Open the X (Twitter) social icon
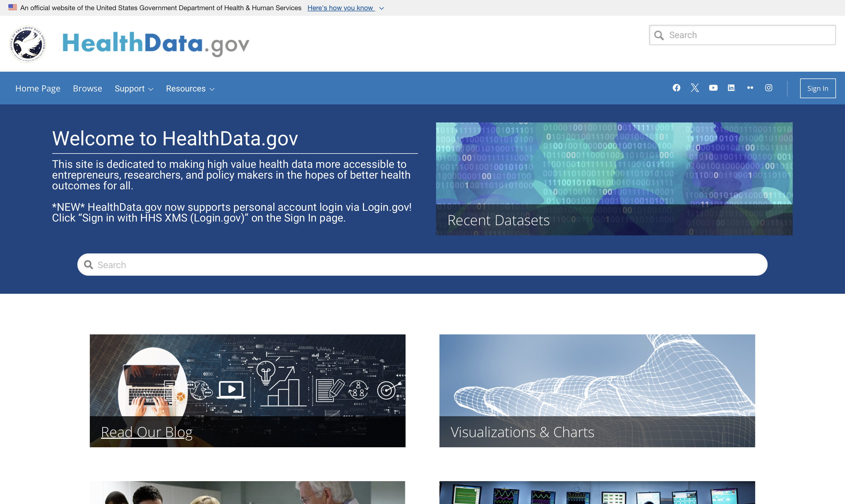845x504 pixels. tap(695, 88)
